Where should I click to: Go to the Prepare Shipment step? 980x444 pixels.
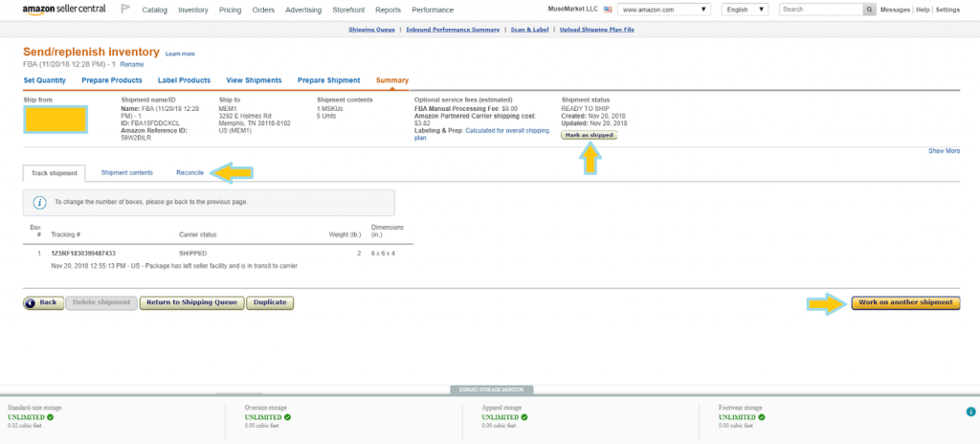click(x=329, y=80)
